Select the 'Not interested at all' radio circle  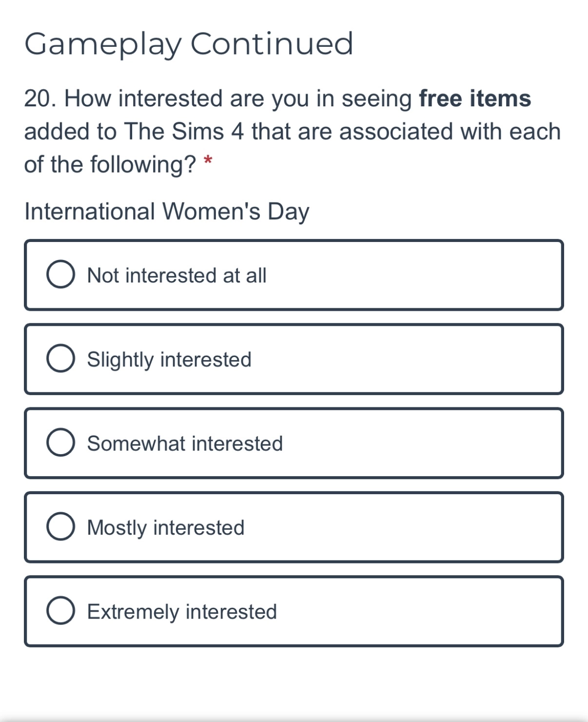tap(60, 275)
